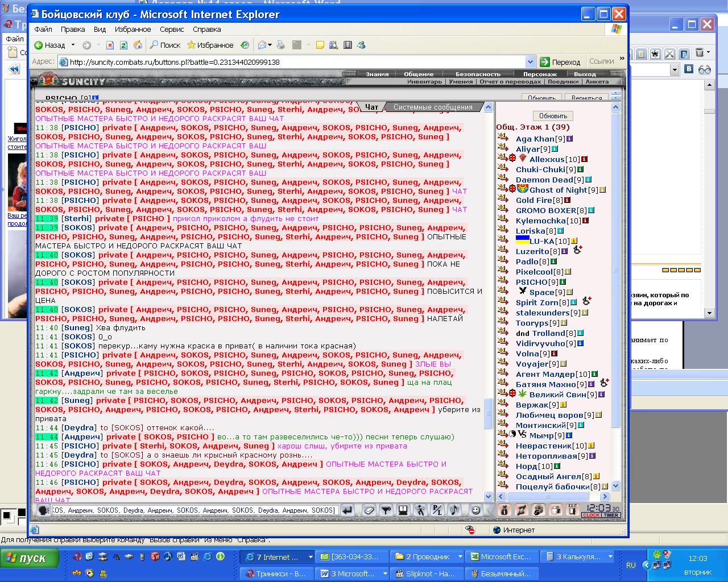The image size is (728, 582).
Task: Click the chat vertical scrollbar down arrow
Action: click(x=487, y=496)
